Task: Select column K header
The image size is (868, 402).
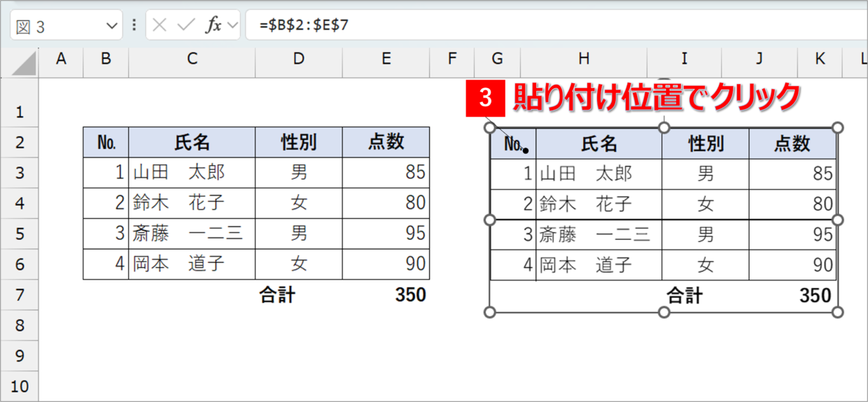Action: 820,59
